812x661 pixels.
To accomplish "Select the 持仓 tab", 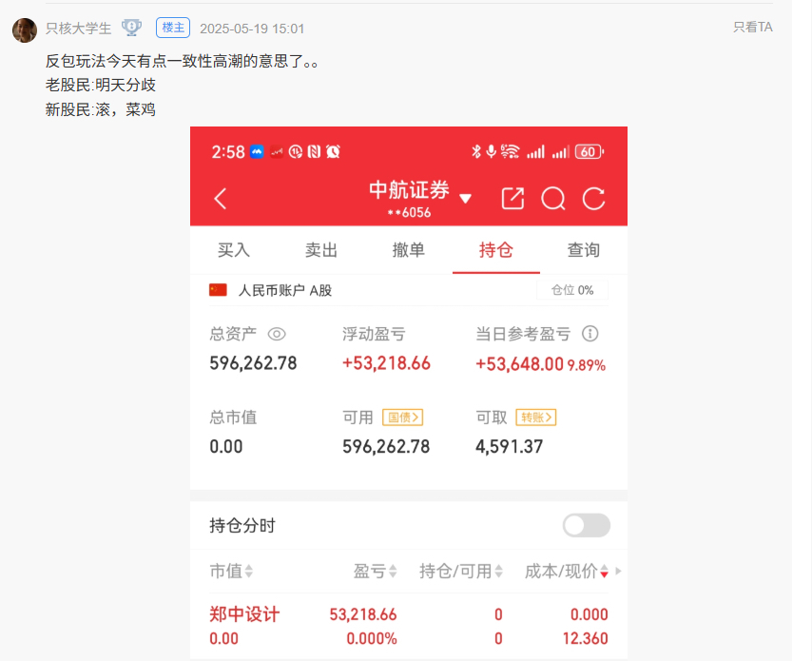I will (x=496, y=250).
